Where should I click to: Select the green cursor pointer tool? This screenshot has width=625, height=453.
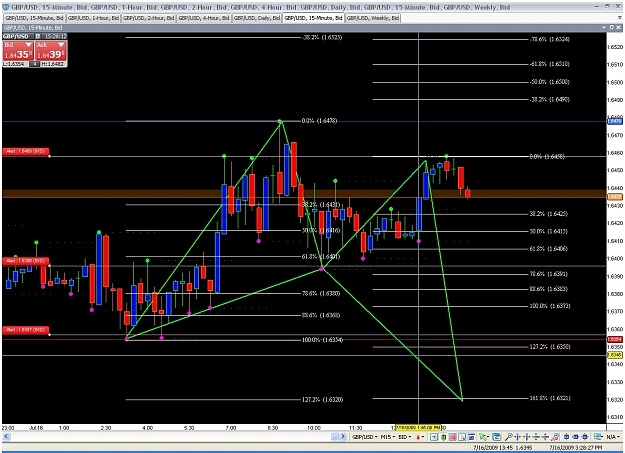(x=483, y=437)
